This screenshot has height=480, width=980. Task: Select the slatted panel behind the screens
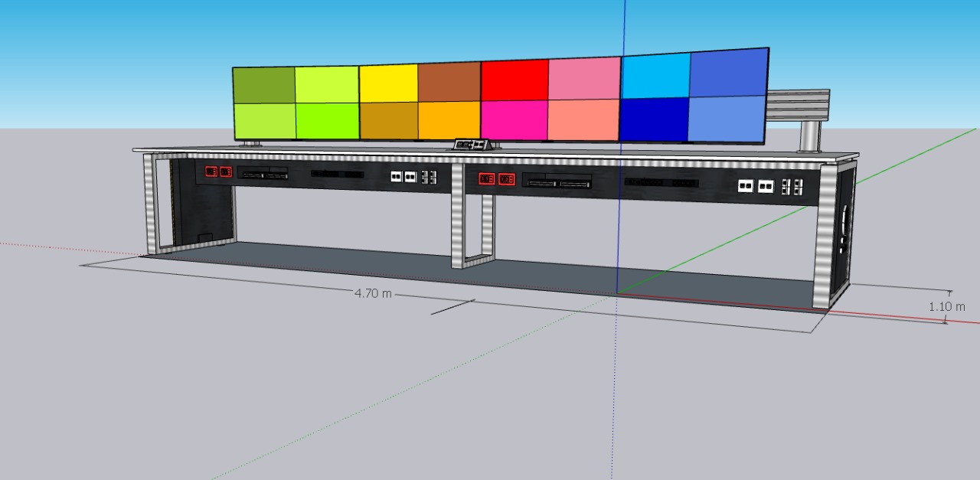point(799,105)
